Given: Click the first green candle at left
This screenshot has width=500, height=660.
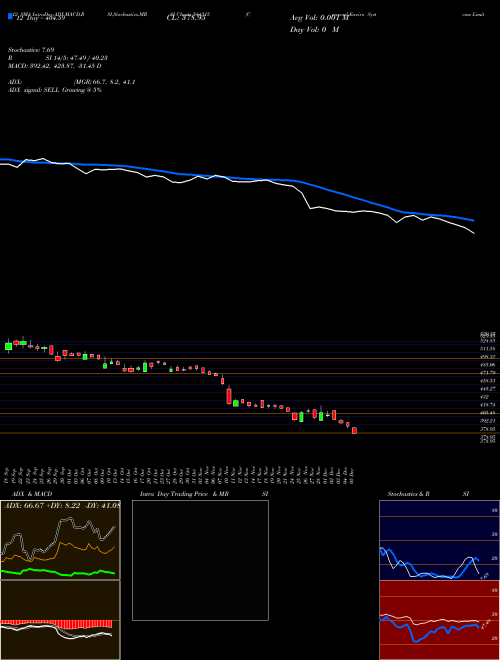Looking at the screenshot, I should pos(8,346).
